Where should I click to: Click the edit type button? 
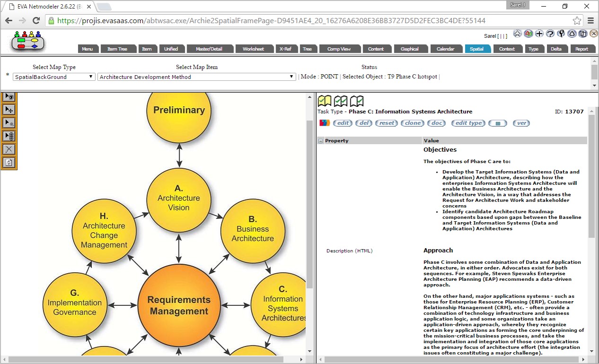468,123
